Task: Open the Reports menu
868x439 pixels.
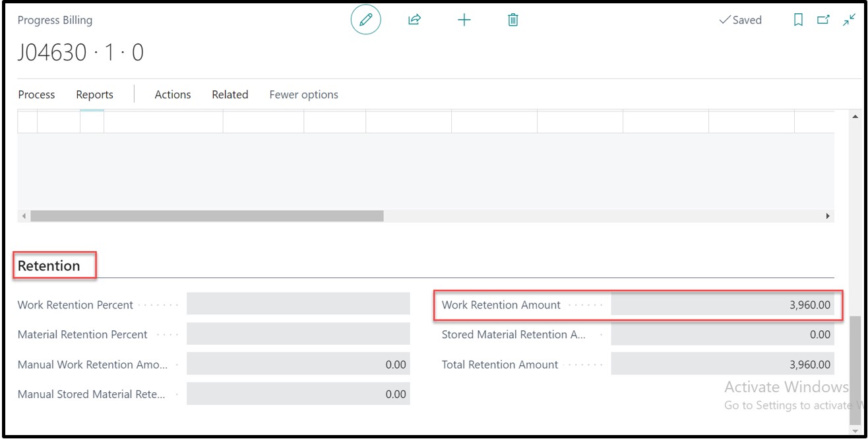Action: 94,94
